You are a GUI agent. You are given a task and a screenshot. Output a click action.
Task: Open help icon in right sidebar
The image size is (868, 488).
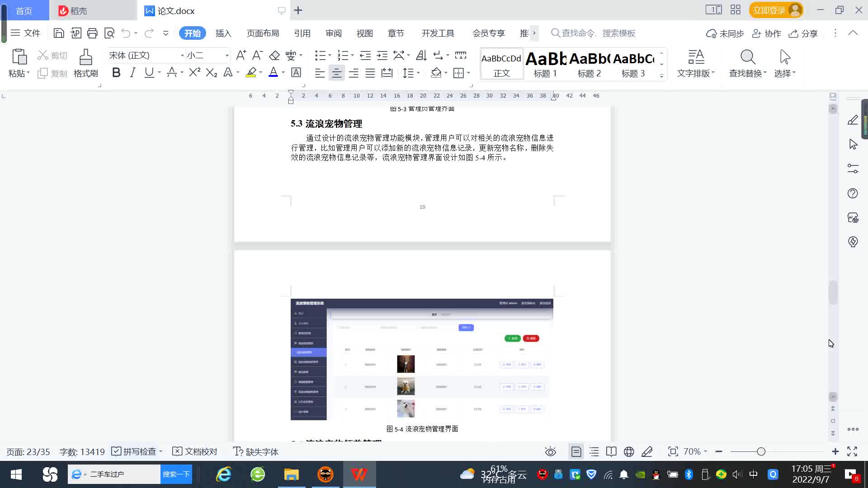(x=853, y=193)
